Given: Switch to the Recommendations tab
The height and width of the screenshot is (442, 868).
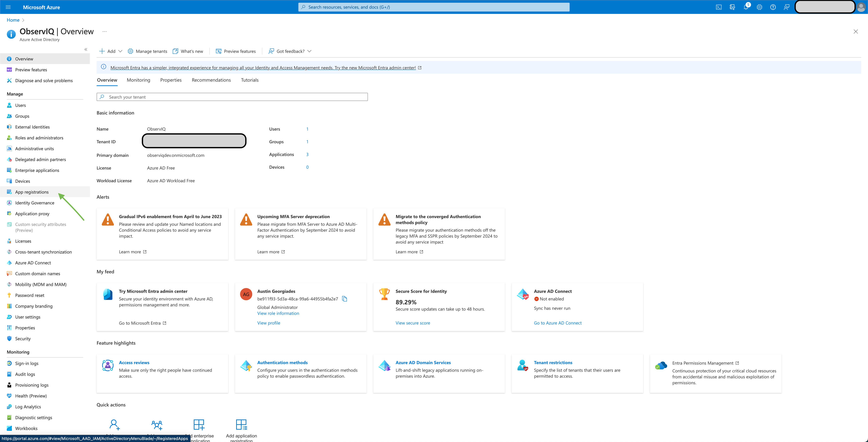Looking at the screenshot, I should pyautogui.click(x=211, y=80).
